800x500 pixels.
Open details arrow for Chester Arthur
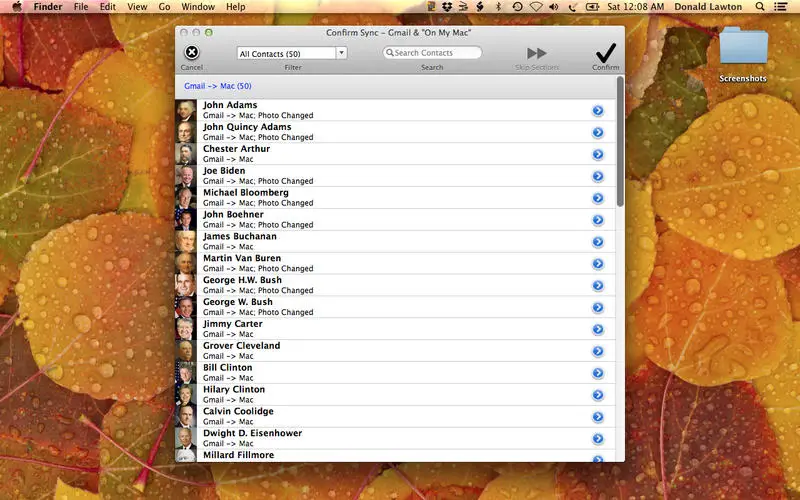[598, 155]
